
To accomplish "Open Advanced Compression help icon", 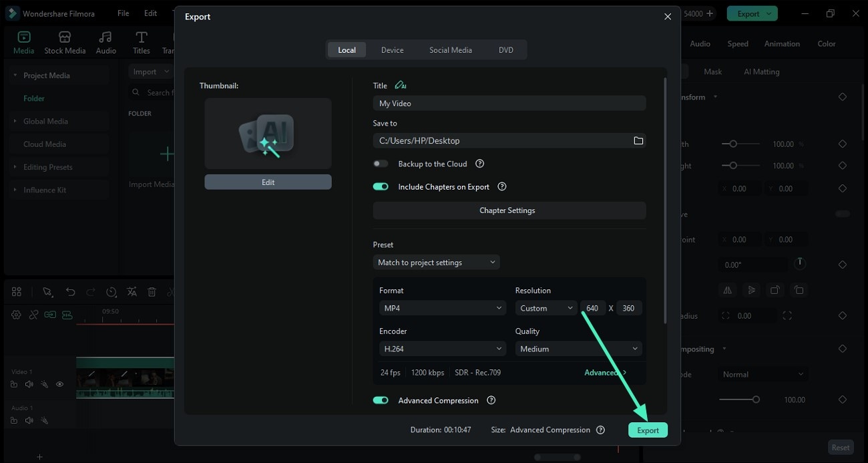I will point(491,400).
